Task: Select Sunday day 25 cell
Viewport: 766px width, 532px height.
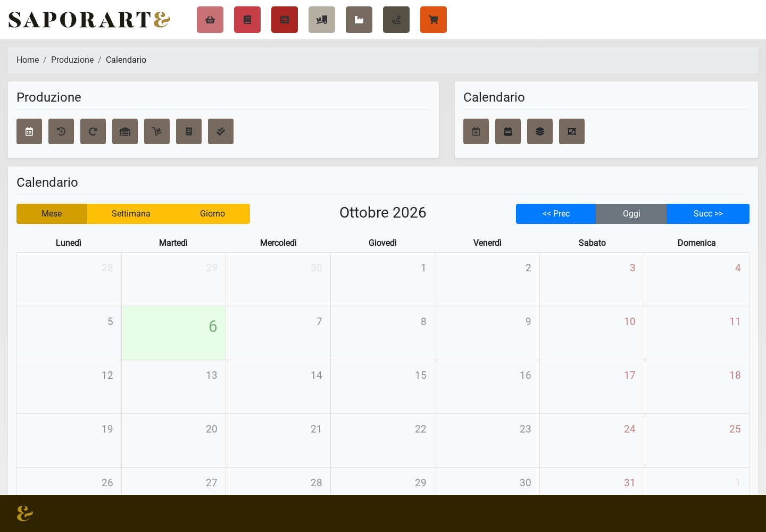Action: (696, 440)
